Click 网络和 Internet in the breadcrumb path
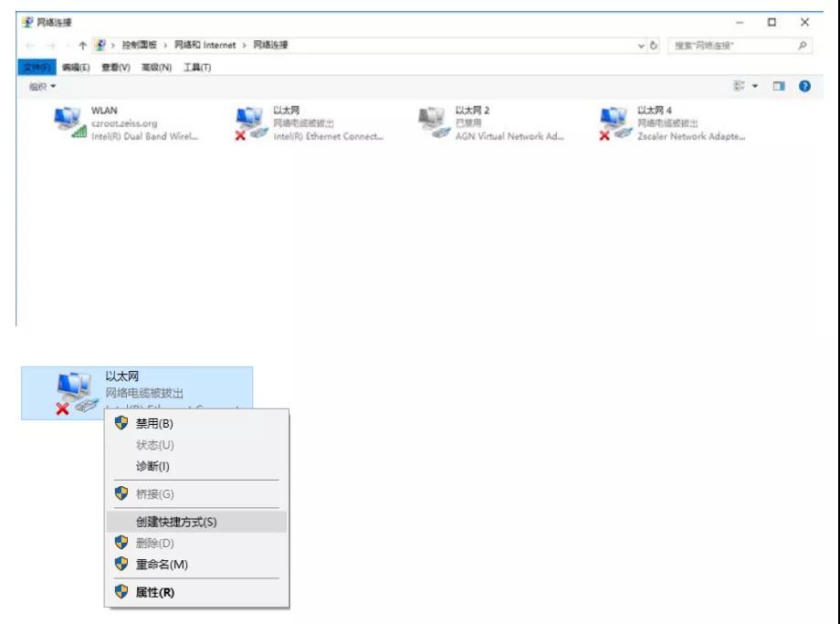 tap(205, 45)
